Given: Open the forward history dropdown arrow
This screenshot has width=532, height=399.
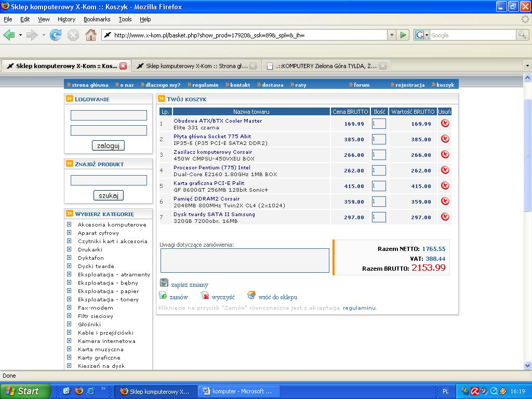Looking at the screenshot, I should 44,35.
